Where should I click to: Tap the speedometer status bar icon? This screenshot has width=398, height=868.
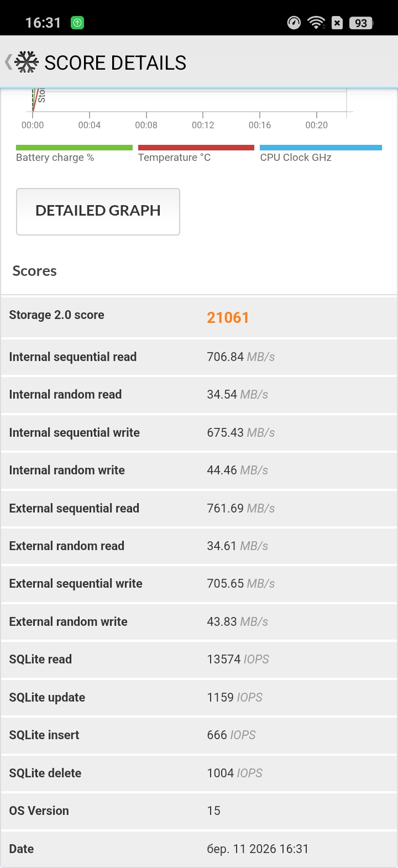pos(294,23)
